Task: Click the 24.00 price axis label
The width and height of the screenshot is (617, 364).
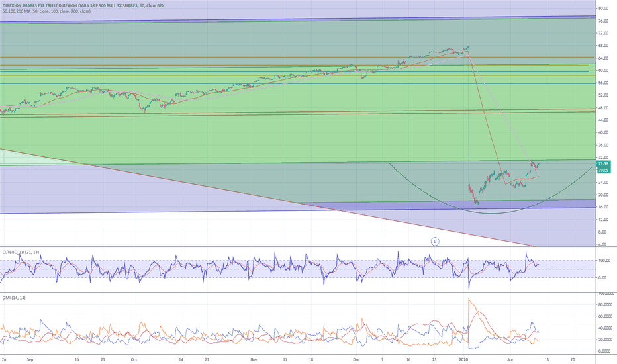Action: tap(603, 182)
